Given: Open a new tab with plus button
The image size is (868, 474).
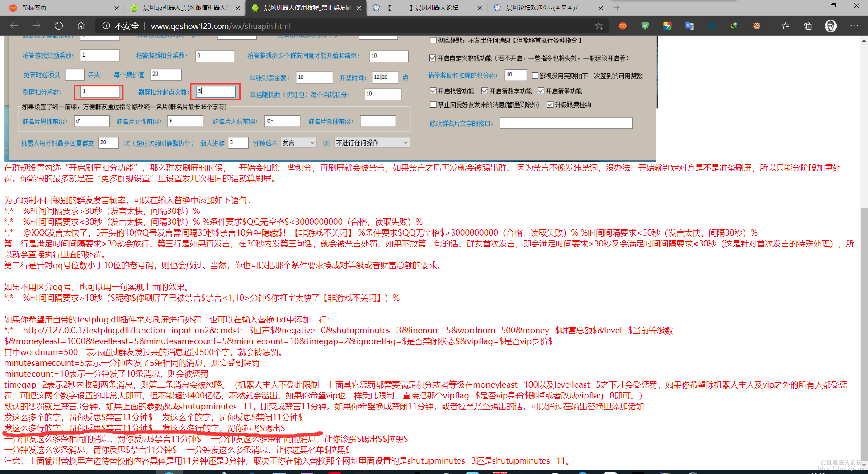Looking at the screenshot, I should tap(617, 8).
